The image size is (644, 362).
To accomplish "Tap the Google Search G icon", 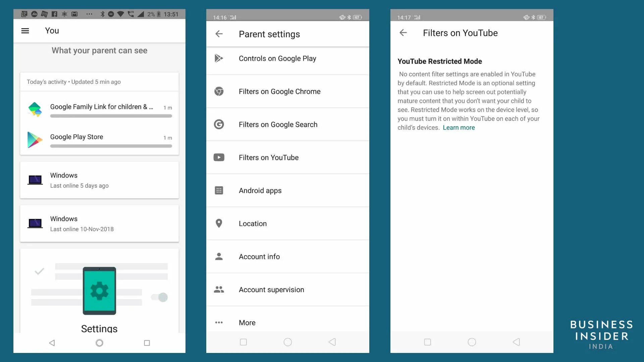I will coord(219,124).
